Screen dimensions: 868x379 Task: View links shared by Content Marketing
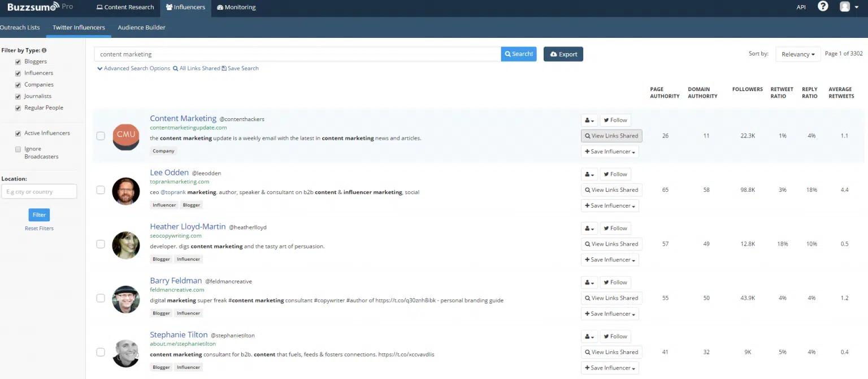pyautogui.click(x=611, y=136)
